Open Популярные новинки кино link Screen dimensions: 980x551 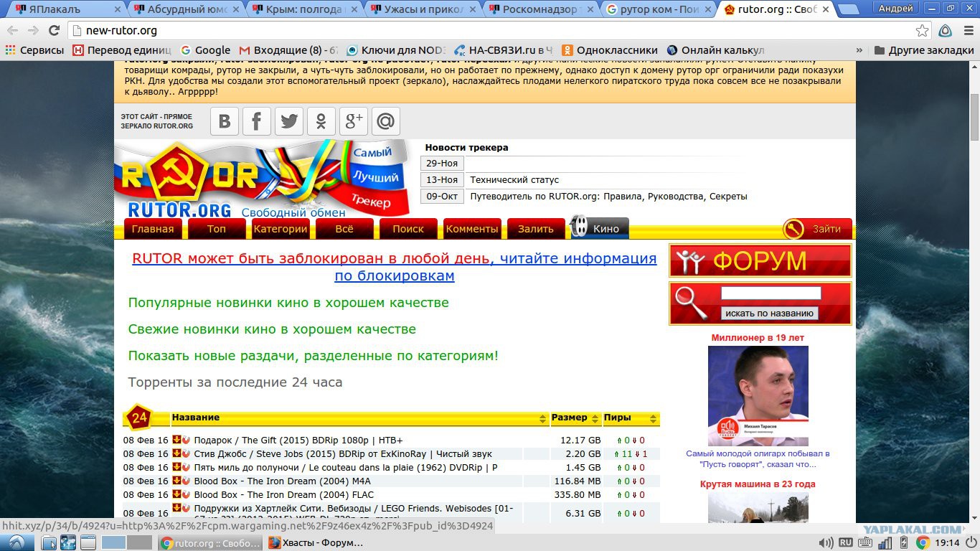[x=288, y=303]
